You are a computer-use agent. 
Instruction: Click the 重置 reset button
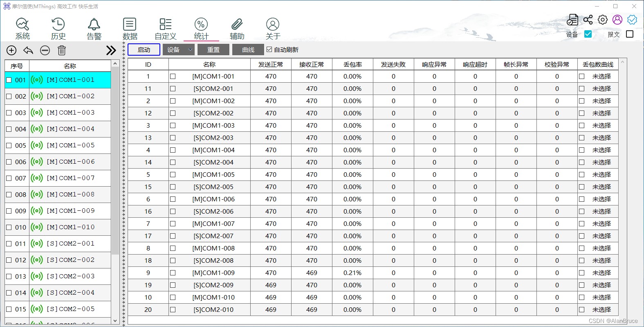tap(213, 50)
